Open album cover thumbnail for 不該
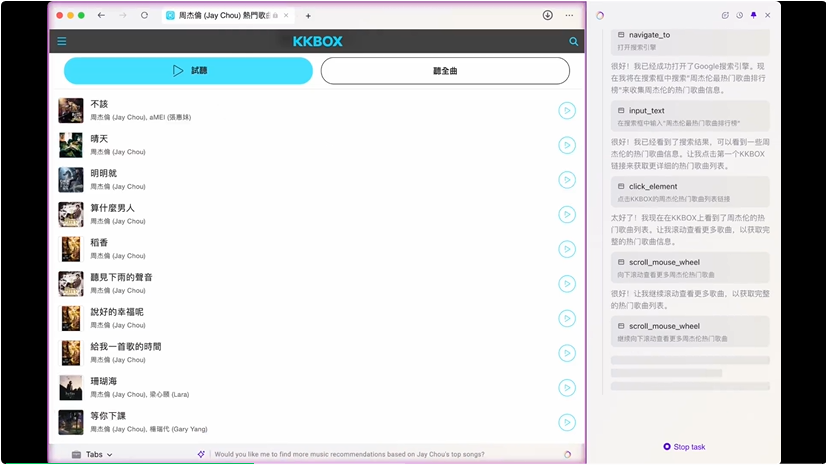The height and width of the screenshot is (465, 826). [71, 111]
